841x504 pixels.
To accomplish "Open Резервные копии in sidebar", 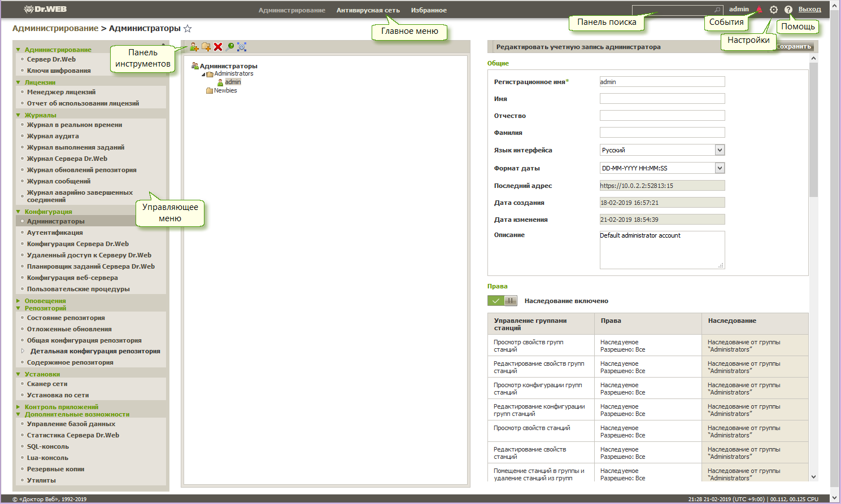I will click(x=56, y=469).
